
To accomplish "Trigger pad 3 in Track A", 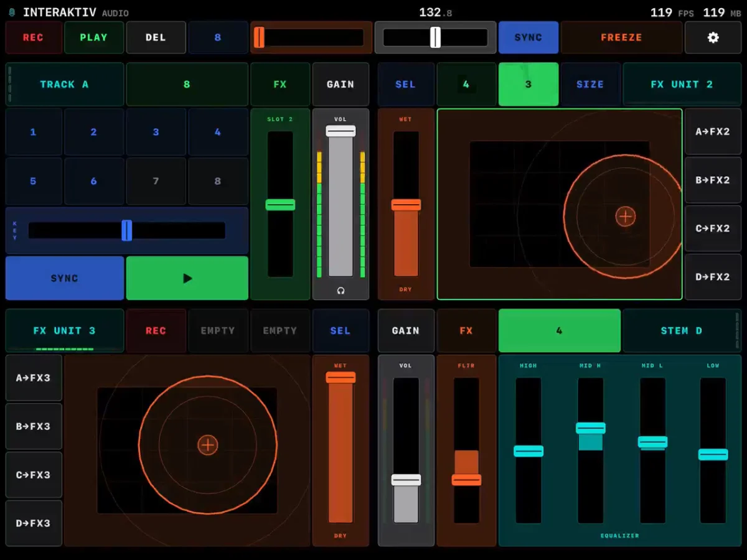I will coord(156,132).
